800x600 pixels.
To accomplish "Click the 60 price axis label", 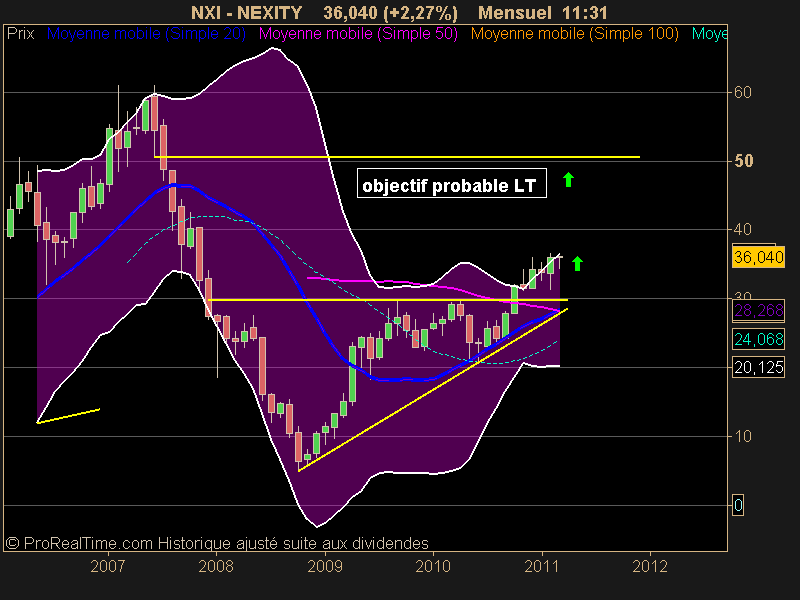I will point(743,92).
